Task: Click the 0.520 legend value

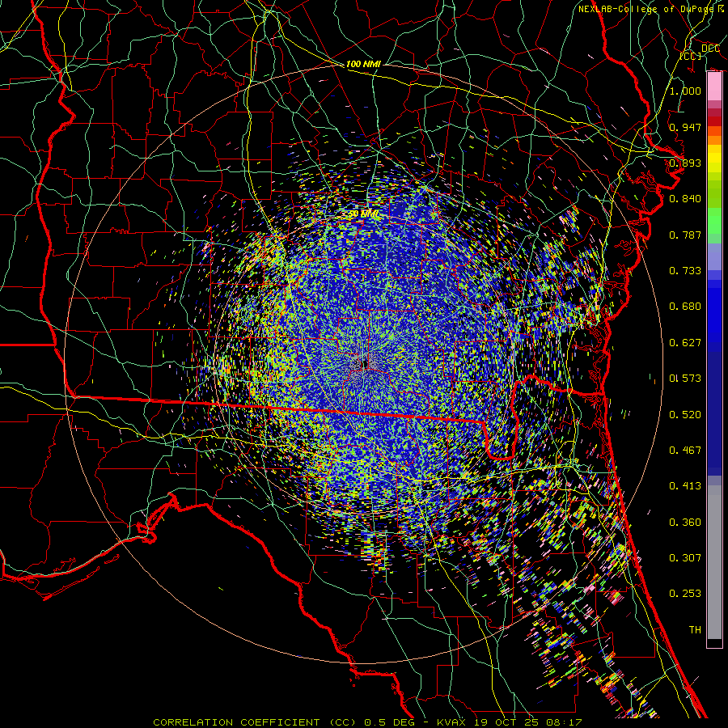Action: 685,415
